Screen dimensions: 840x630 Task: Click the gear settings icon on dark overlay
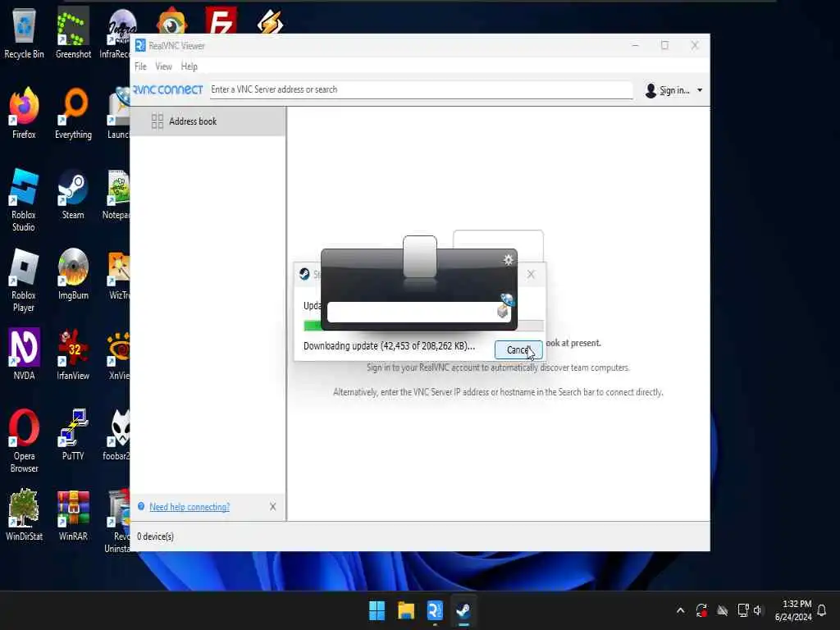[508, 260]
